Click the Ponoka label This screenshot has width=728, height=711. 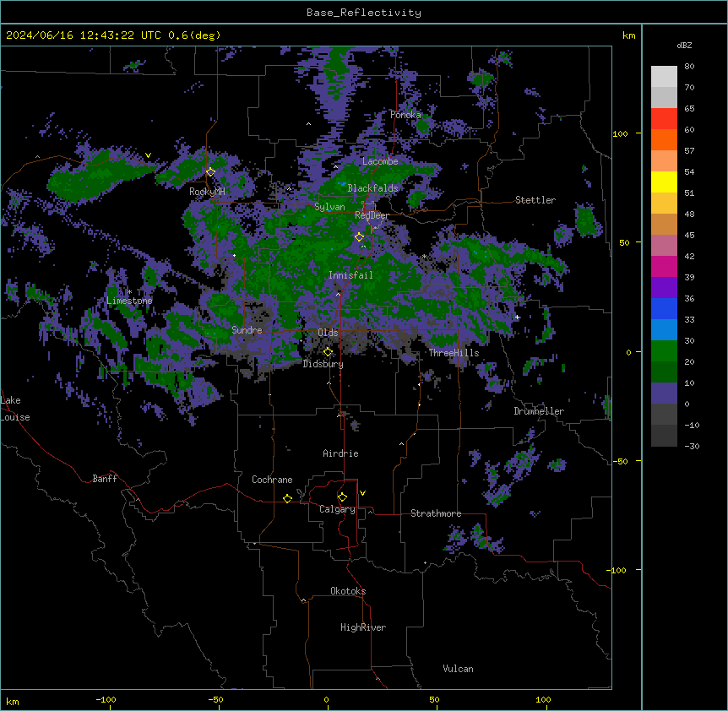(405, 115)
